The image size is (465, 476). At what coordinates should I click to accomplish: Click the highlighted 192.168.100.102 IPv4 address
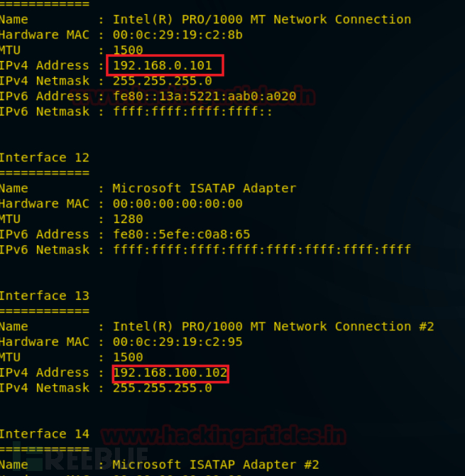(170, 372)
